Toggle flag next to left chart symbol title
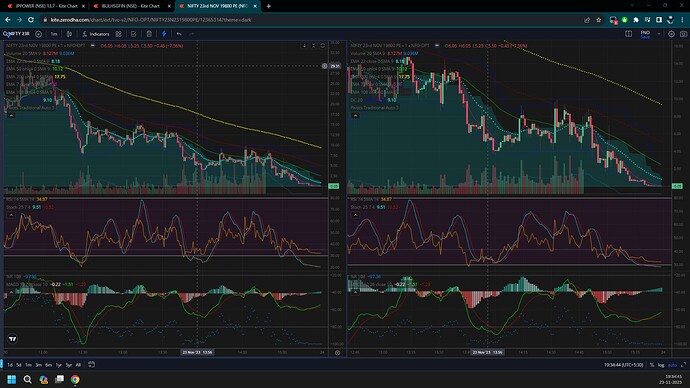The image size is (690, 388). (x=92, y=45)
